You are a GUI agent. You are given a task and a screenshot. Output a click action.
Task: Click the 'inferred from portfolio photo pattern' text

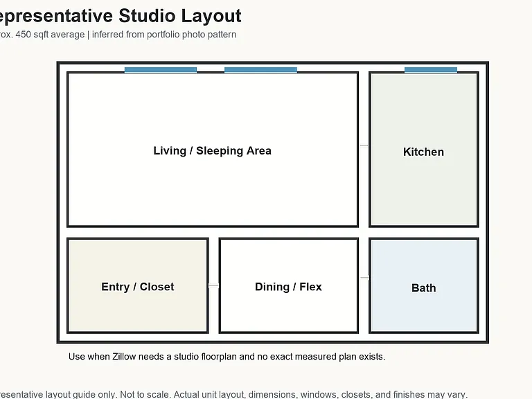(x=164, y=35)
